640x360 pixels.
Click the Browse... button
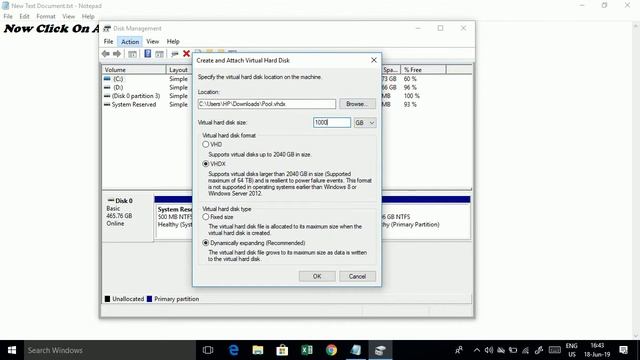[357, 104]
